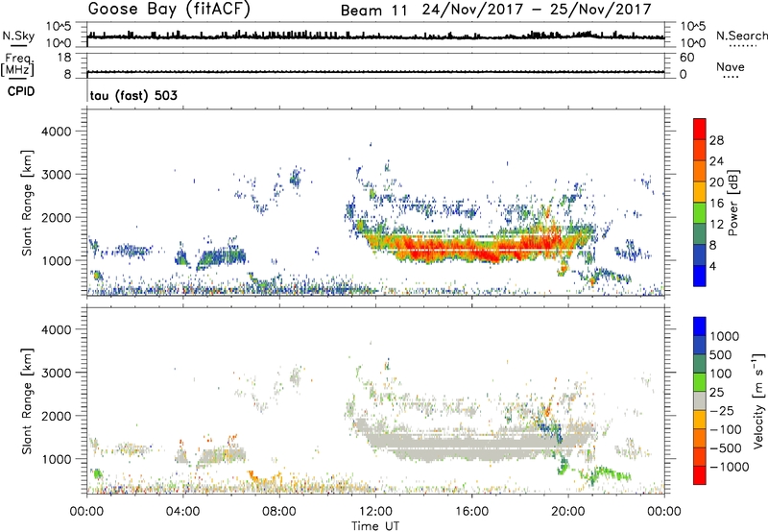This screenshot has height=532, width=768.
Task: Click the "Goose Bay (fitACF)" plot title
Action: click(x=169, y=10)
